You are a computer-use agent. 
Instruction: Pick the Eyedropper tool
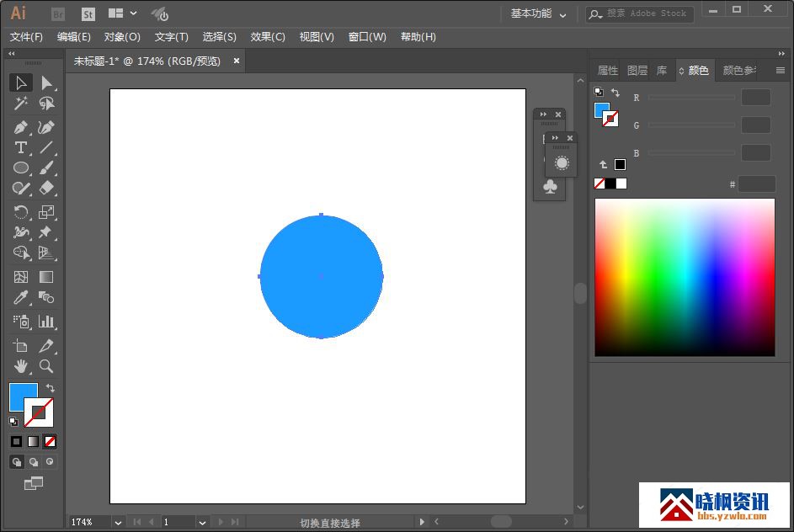21,298
